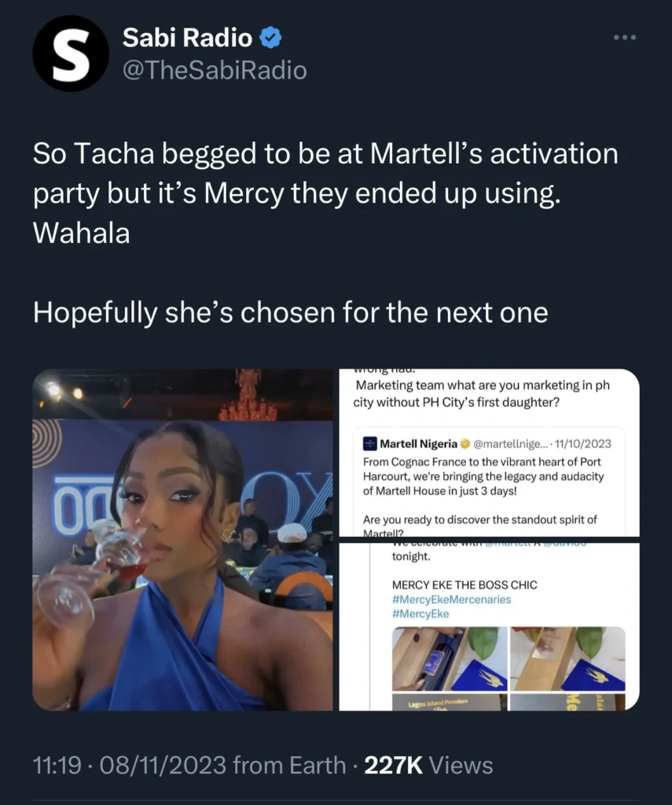Open the #MercyEkeMercenaries hashtag
Viewport: 672px width, 805px height.
[x=451, y=600]
